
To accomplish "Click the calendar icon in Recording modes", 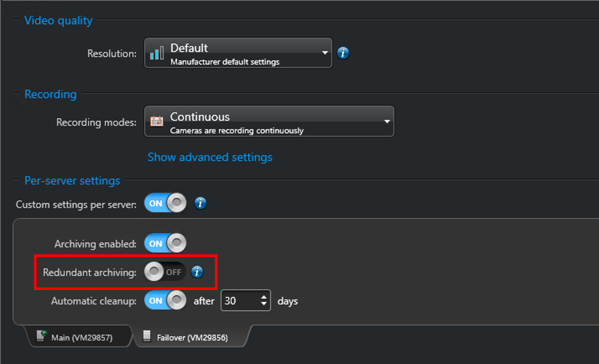I will (x=157, y=121).
